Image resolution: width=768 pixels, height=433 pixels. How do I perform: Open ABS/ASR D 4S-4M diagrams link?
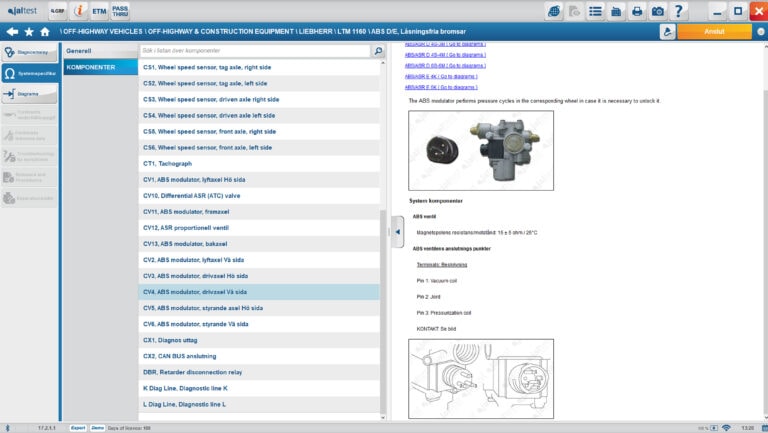pyautogui.click(x=445, y=55)
